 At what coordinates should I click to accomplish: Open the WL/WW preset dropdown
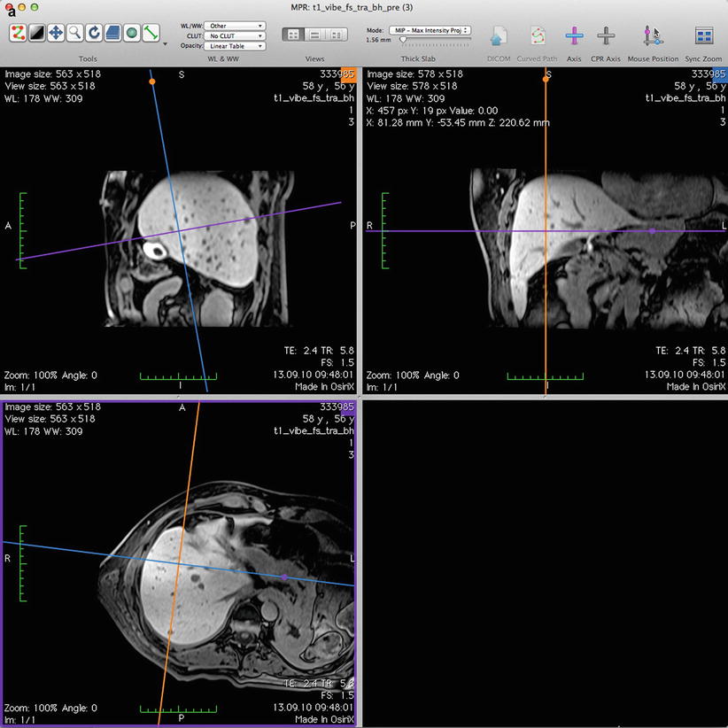(x=235, y=26)
